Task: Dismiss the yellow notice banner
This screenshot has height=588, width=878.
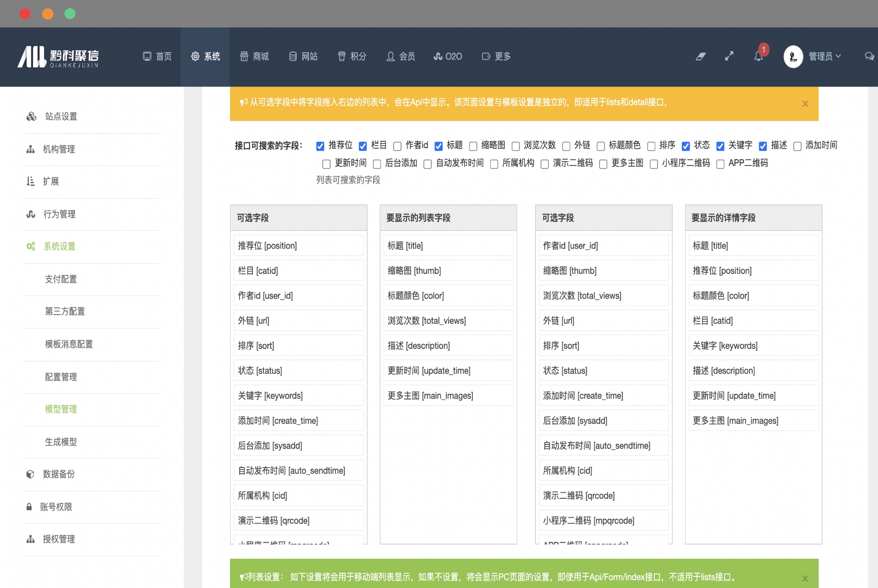Action: click(805, 104)
